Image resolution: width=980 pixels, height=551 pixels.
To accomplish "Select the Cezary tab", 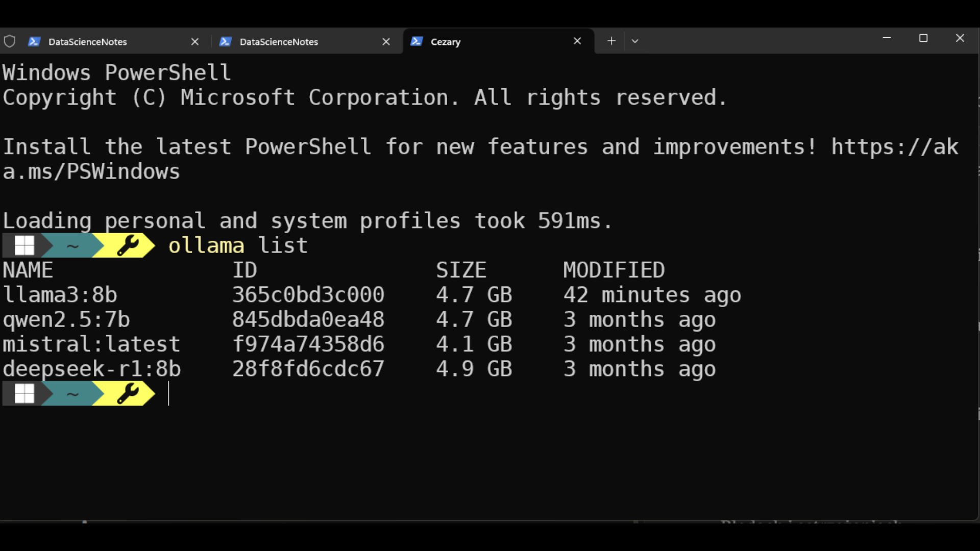I will pyautogui.click(x=498, y=41).
